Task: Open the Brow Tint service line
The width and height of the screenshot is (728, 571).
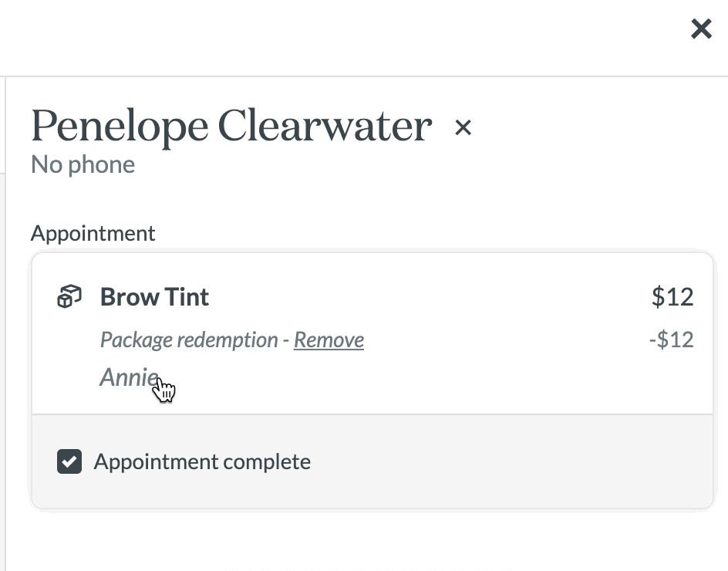Action: [x=154, y=297]
